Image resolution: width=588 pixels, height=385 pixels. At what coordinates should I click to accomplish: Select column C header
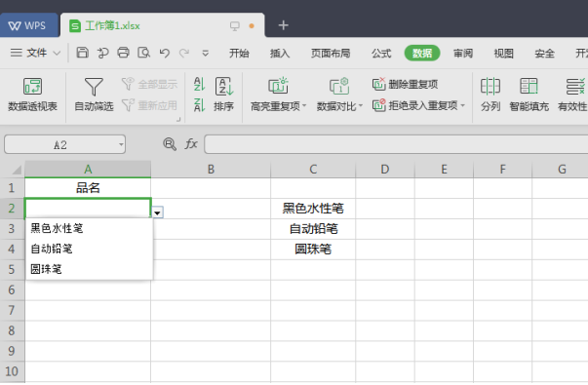(313, 169)
